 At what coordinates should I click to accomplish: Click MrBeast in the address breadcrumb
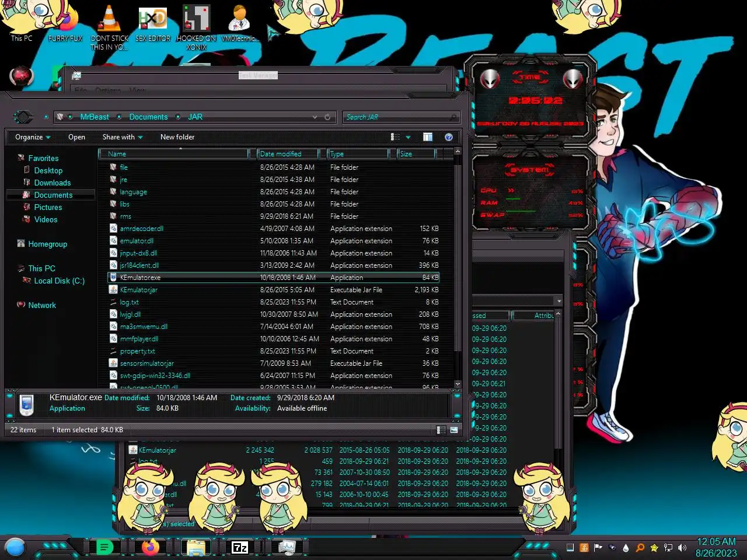click(95, 117)
